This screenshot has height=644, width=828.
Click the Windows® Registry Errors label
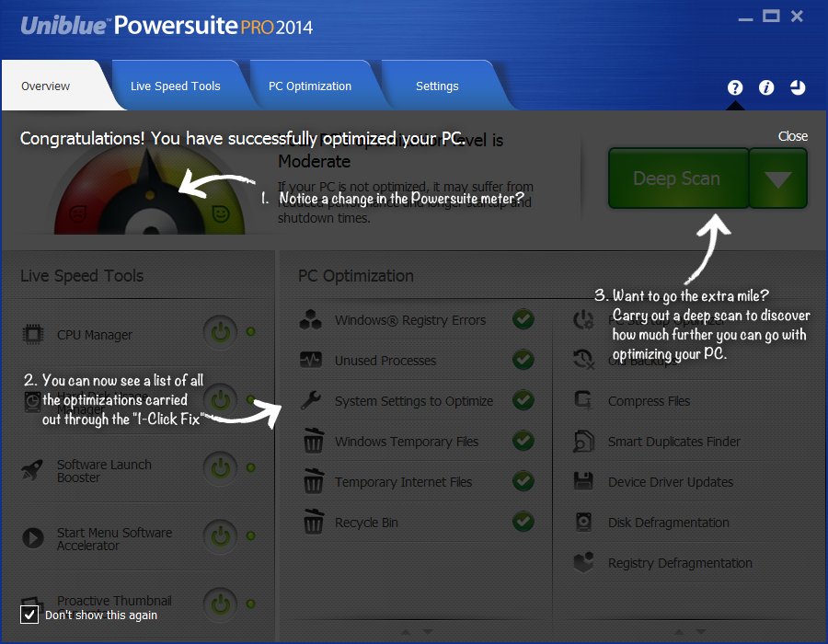tap(410, 320)
